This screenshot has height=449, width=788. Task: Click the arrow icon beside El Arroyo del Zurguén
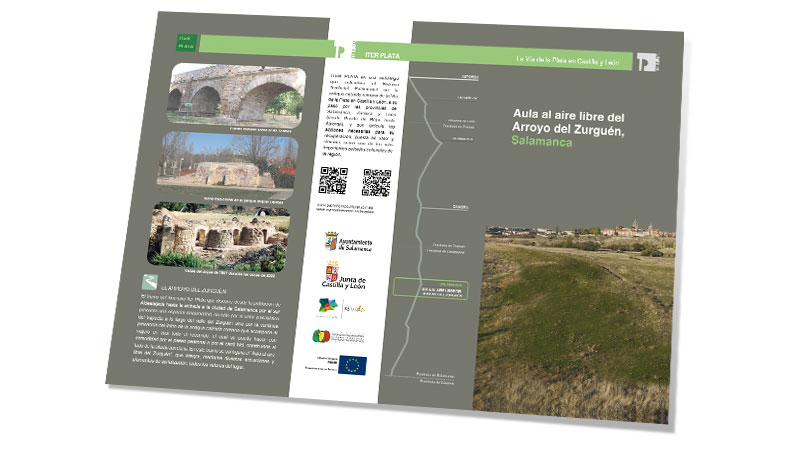pos(148,282)
